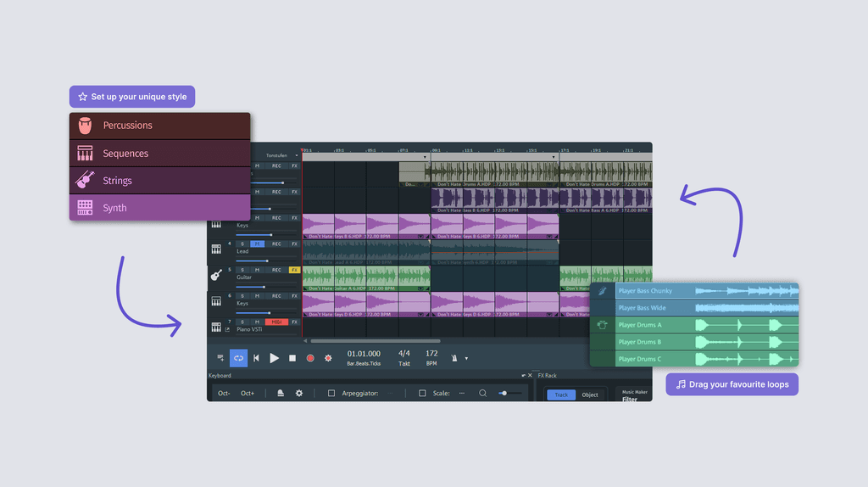The width and height of the screenshot is (868, 487).
Task: Click the scale search magnifier icon
Action: (482, 393)
